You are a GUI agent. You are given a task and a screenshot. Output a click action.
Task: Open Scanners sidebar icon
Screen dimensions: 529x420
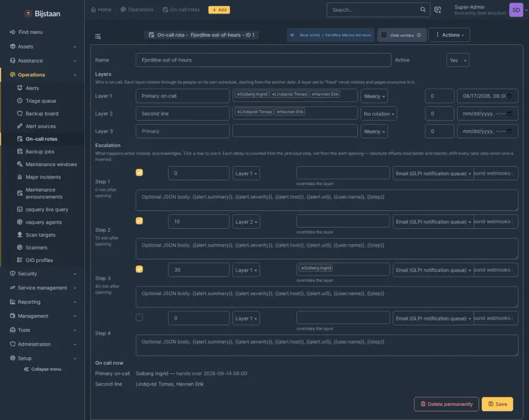click(x=20, y=247)
